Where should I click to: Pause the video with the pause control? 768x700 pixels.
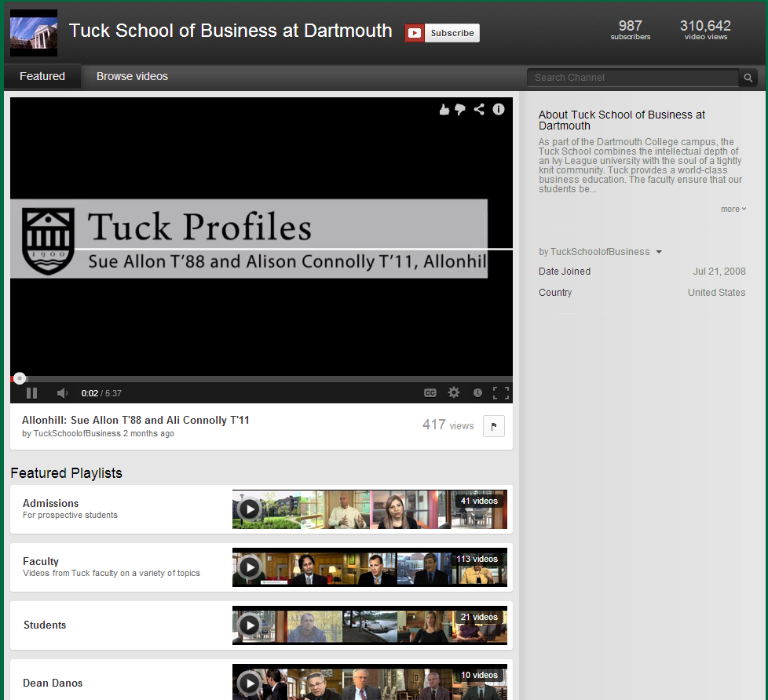pos(31,392)
